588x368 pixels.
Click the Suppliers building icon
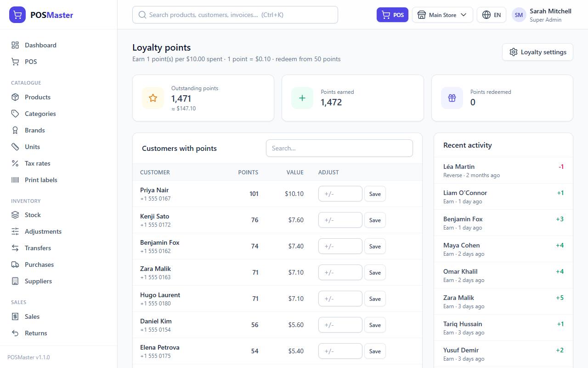click(x=15, y=281)
